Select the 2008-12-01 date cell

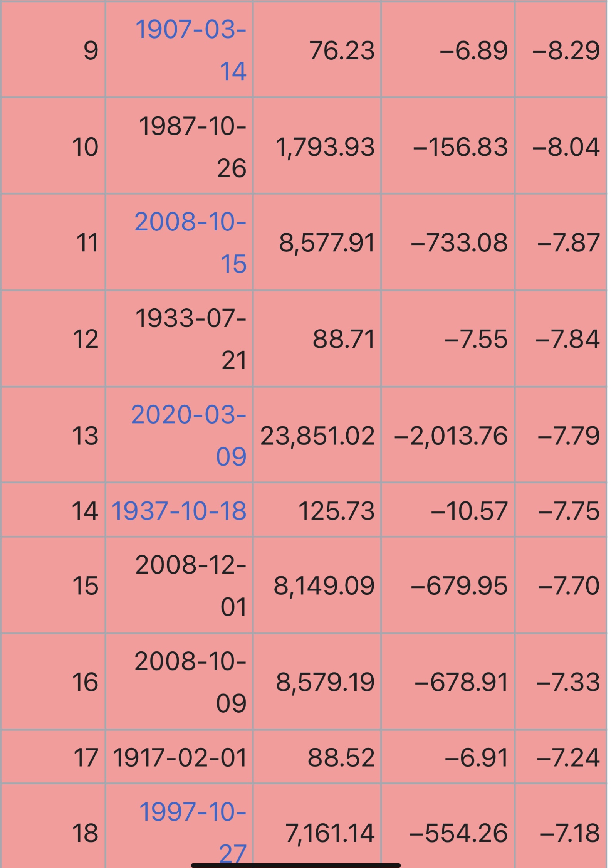tap(179, 585)
